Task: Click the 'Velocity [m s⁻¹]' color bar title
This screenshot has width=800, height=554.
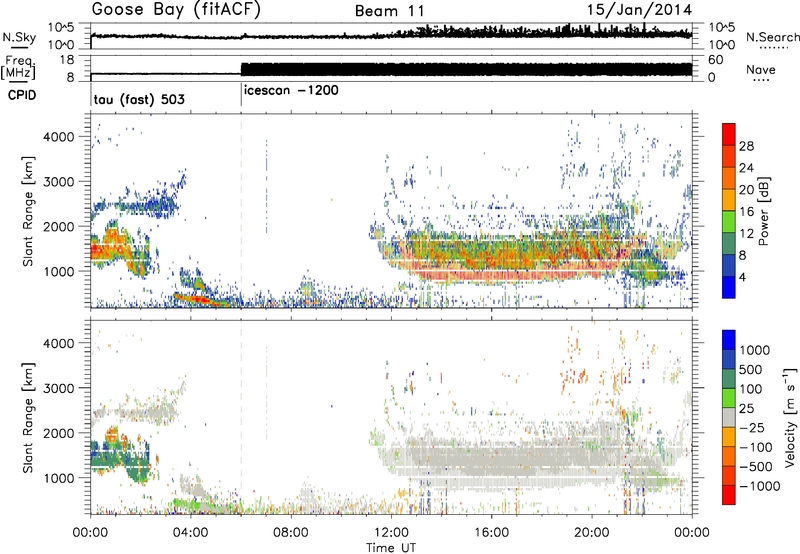Action: tap(790, 417)
